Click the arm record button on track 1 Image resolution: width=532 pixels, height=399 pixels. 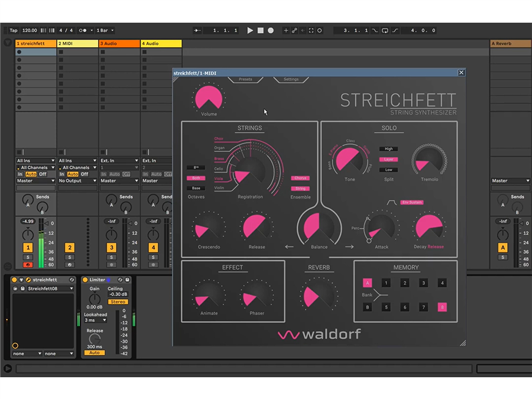pos(28,265)
